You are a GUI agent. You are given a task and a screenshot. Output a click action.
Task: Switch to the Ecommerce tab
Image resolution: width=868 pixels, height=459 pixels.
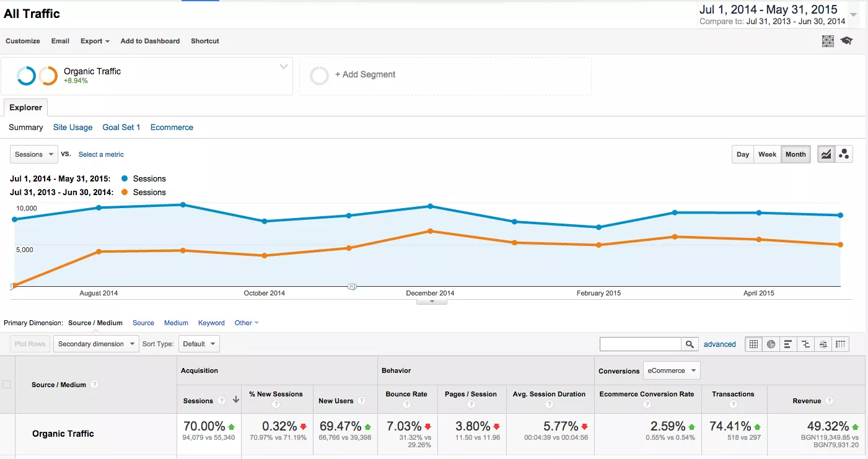pyautogui.click(x=172, y=127)
